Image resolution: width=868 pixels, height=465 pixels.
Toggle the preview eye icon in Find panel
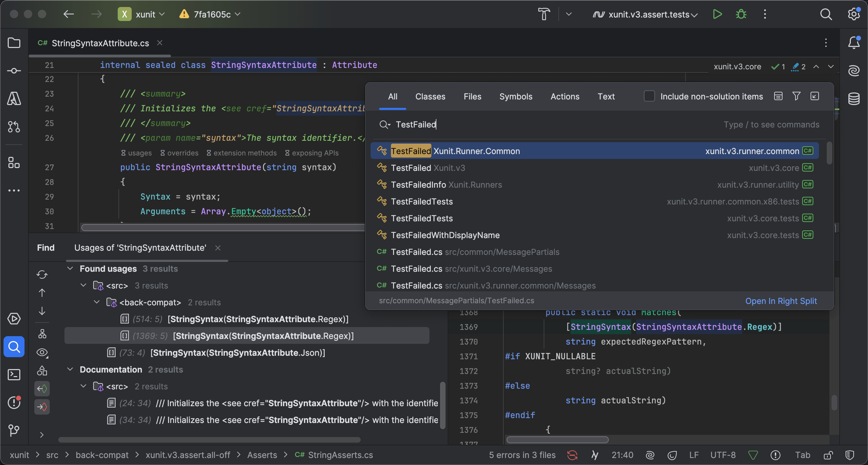click(x=42, y=352)
